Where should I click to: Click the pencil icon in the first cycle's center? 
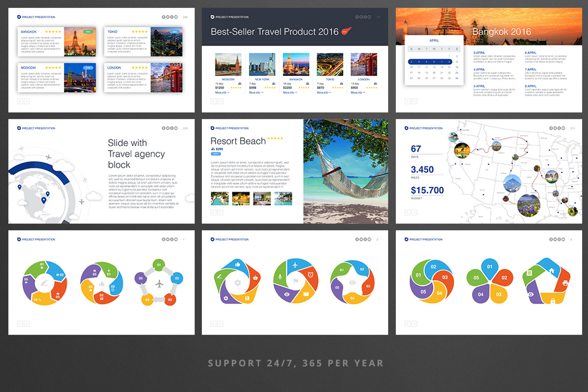pyautogui.click(x=45, y=283)
